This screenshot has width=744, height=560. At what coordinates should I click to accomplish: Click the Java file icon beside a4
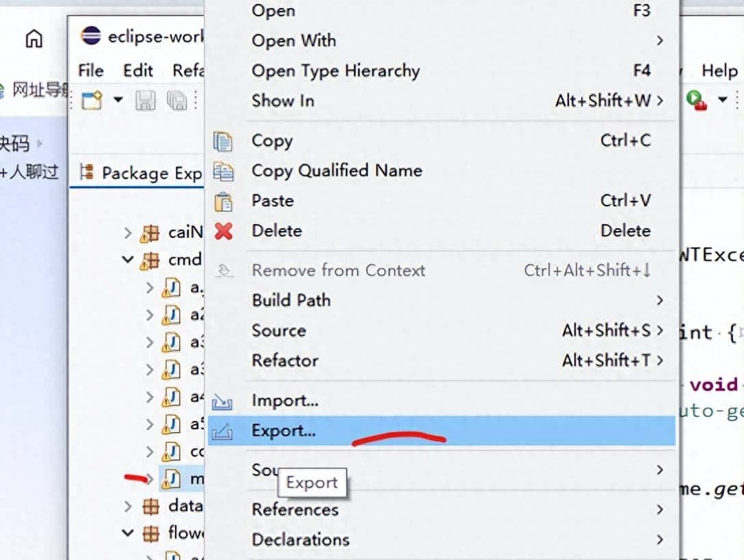(171, 397)
